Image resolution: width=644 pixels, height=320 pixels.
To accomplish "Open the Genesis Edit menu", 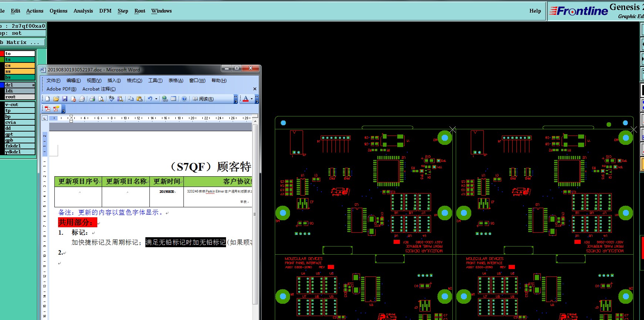I will [16, 11].
